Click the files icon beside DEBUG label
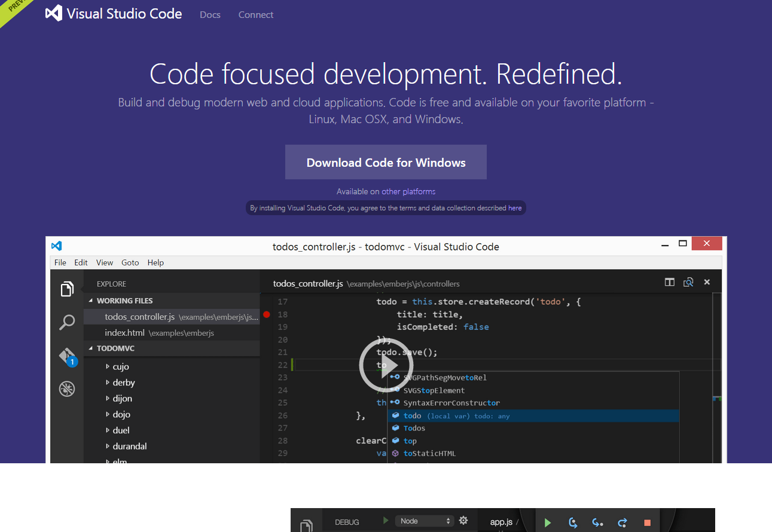 tap(306, 525)
